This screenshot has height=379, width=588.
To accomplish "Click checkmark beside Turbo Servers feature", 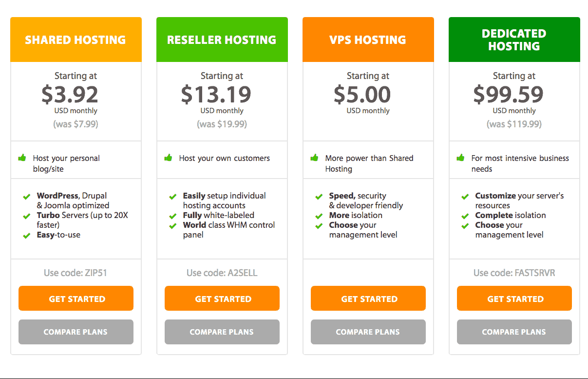I will pyautogui.click(x=27, y=216).
